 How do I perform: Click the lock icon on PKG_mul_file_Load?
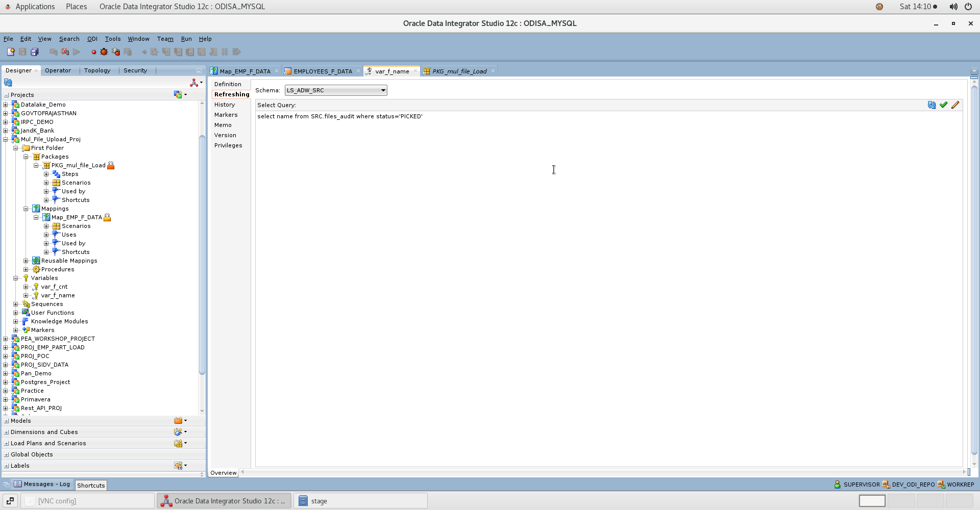click(x=111, y=165)
